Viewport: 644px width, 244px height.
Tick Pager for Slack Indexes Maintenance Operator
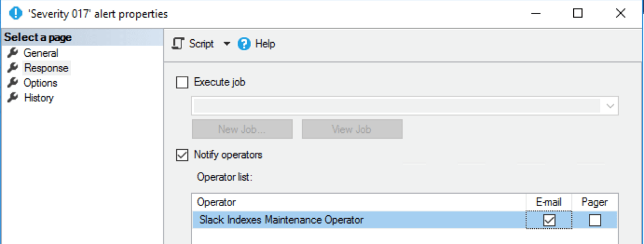click(595, 221)
